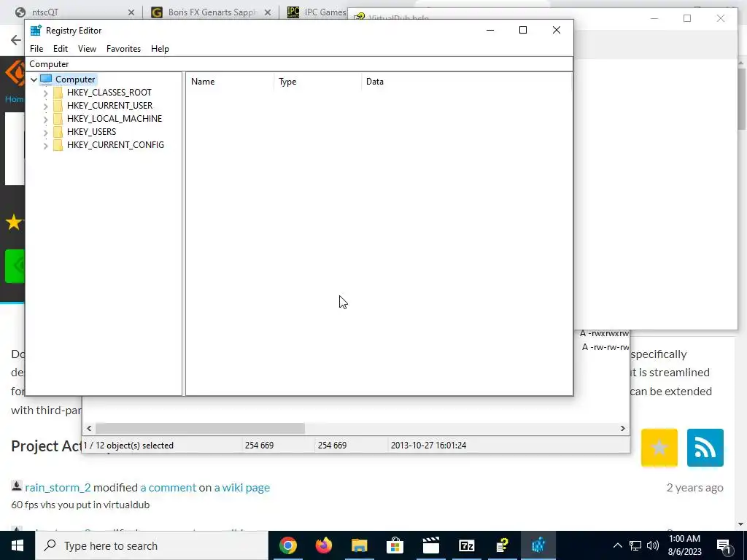This screenshot has width=747, height=560.
Task: Close the Boris FX Genarts tab
Action: (268, 12)
